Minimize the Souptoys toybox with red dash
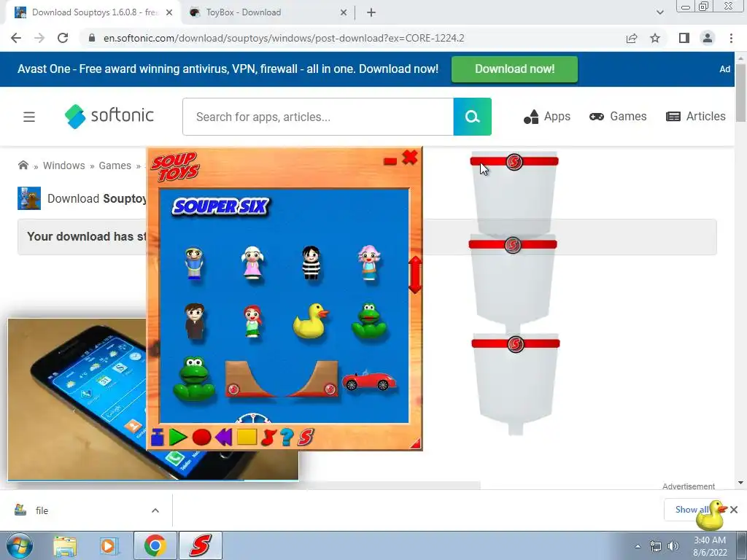Viewport: 747px width, 560px height. (390, 161)
